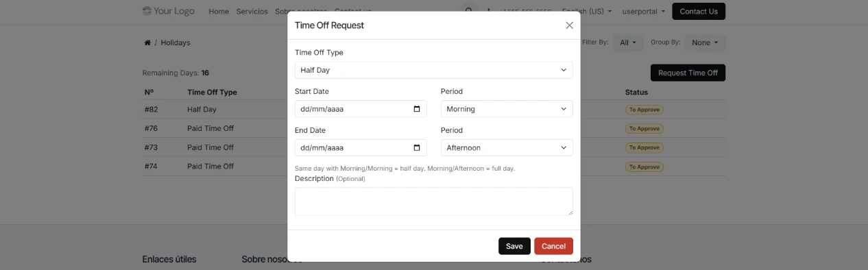This screenshot has width=868, height=270.
Task: Click into the End Date field
Action: click(x=361, y=148)
